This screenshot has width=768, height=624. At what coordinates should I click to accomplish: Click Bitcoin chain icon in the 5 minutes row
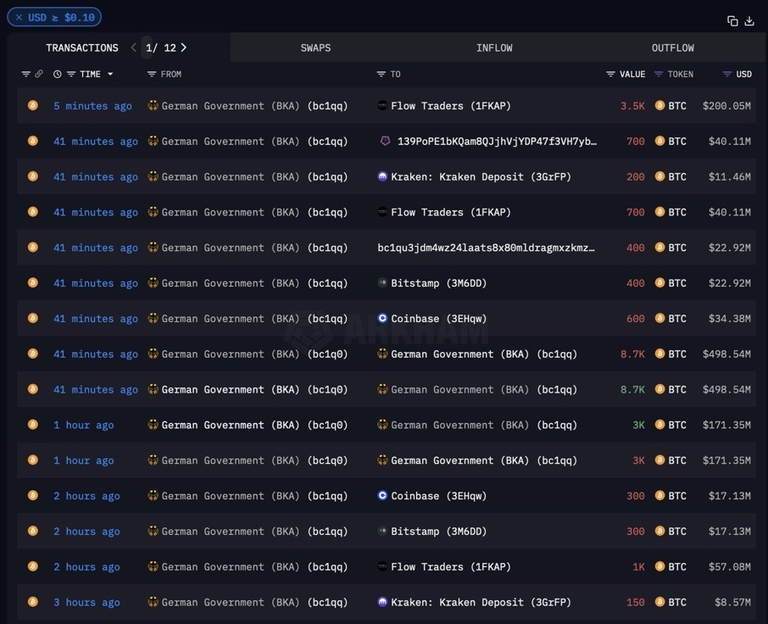pyautogui.click(x=33, y=105)
